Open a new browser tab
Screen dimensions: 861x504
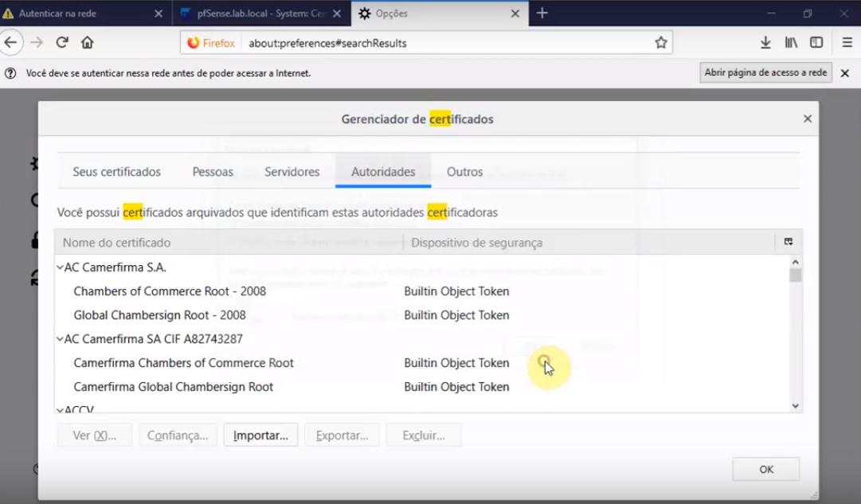542,14
